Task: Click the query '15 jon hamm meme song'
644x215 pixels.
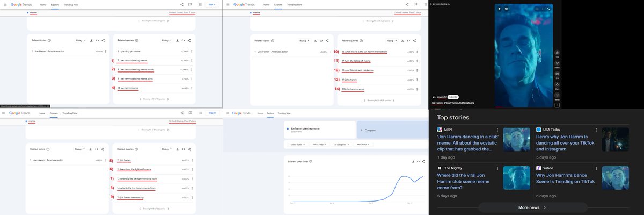Action: [x=130, y=197]
